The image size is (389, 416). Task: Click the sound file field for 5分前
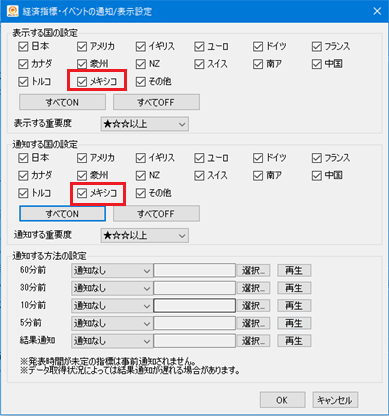(194, 323)
